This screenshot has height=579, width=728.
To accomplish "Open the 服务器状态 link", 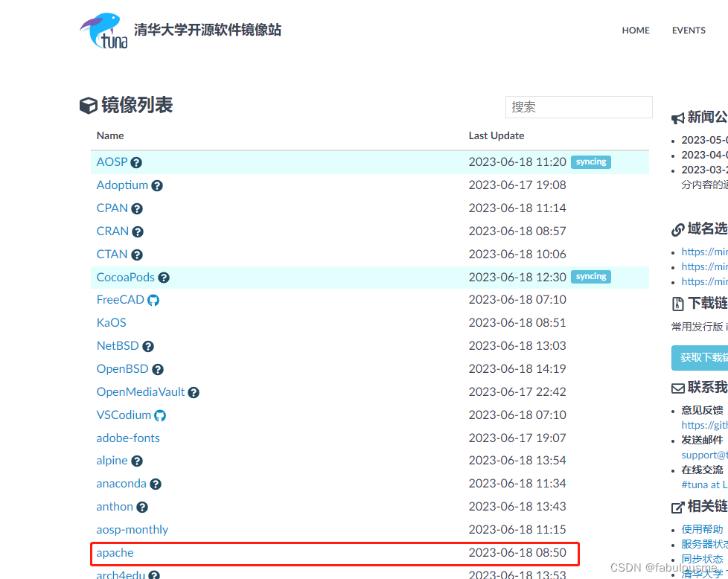I will [x=704, y=544].
